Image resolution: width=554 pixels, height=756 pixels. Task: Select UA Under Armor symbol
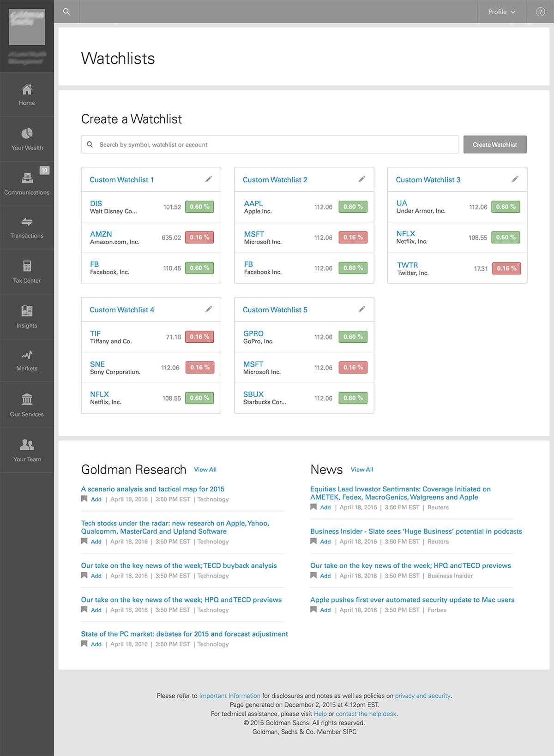[402, 203]
